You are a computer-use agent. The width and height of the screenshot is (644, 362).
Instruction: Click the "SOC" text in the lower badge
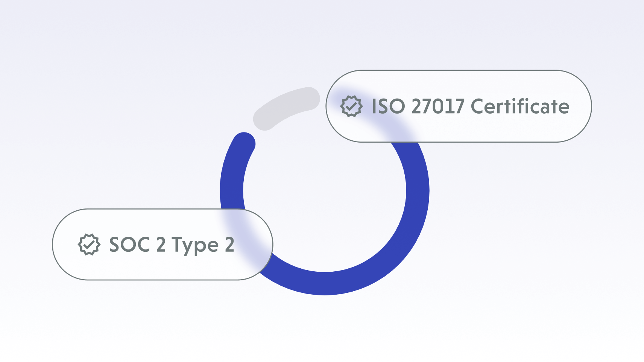click(x=129, y=245)
